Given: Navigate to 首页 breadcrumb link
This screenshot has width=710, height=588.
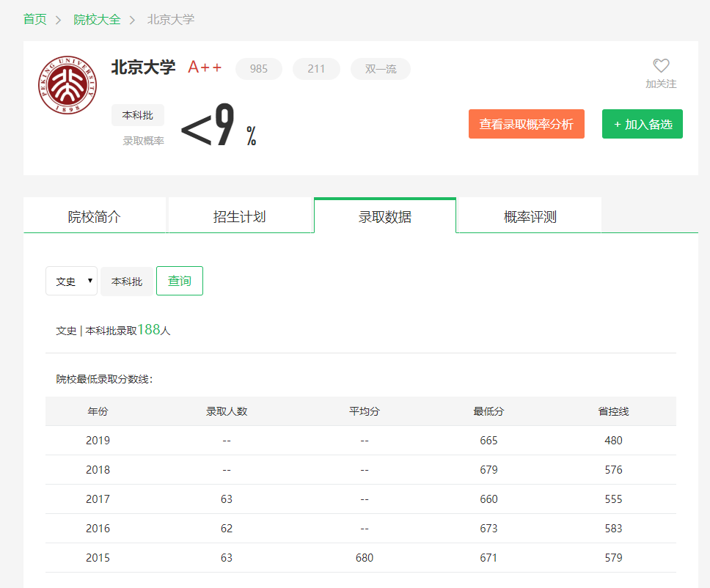Looking at the screenshot, I should click(x=34, y=19).
